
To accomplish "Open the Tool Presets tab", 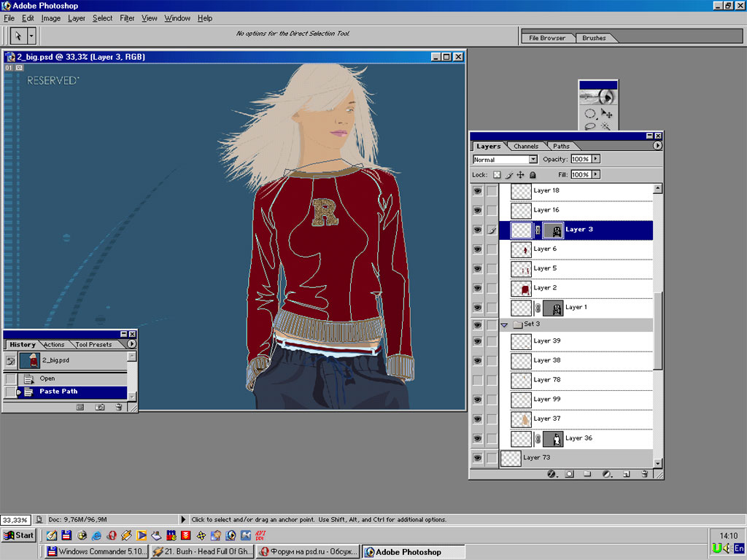I will tap(94, 344).
